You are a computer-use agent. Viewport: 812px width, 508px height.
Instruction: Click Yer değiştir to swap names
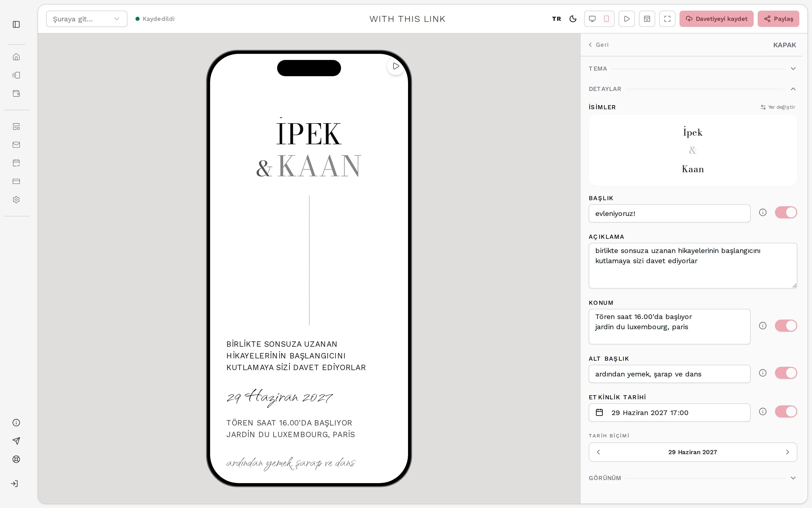click(x=778, y=107)
